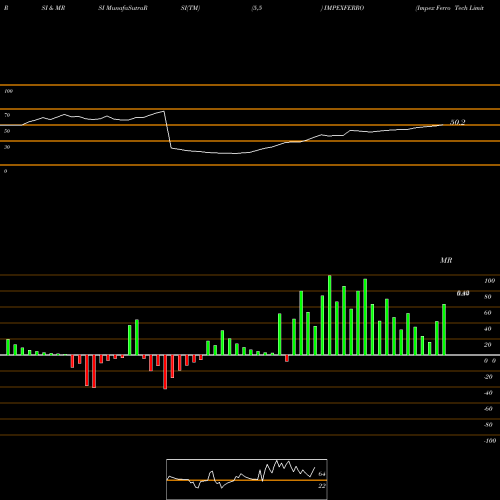
Task: Click the sharp drop in the RSI line
Action: (168, 130)
